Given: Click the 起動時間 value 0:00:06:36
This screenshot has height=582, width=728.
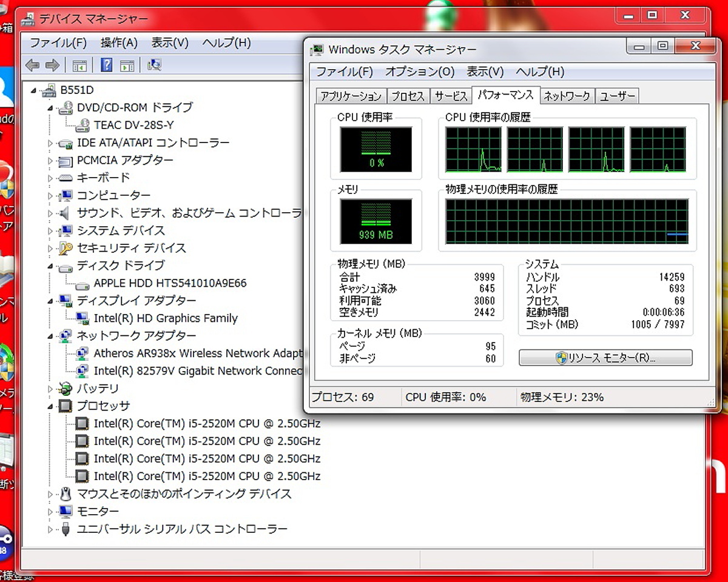Looking at the screenshot, I should coord(663,313).
